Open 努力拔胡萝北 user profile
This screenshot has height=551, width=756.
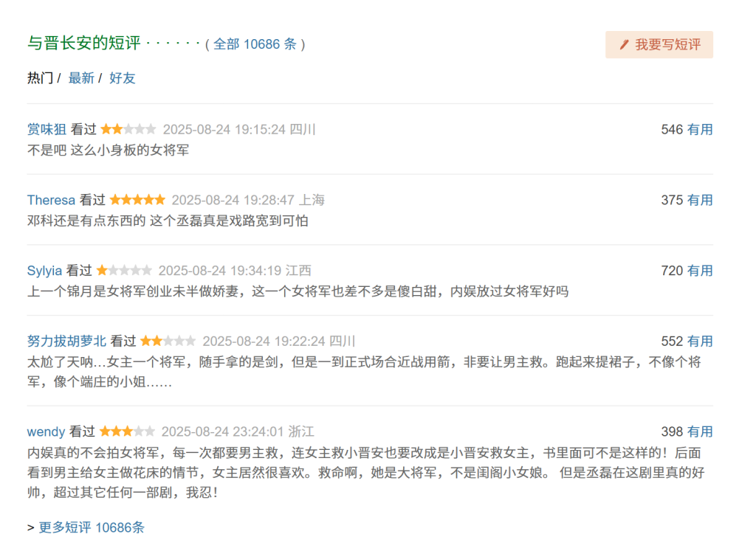pyautogui.click(x=66, y=342)
